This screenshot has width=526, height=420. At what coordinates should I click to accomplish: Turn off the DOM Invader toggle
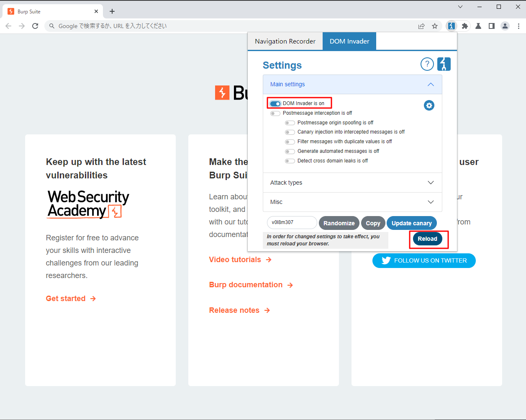tap(275, 103)
